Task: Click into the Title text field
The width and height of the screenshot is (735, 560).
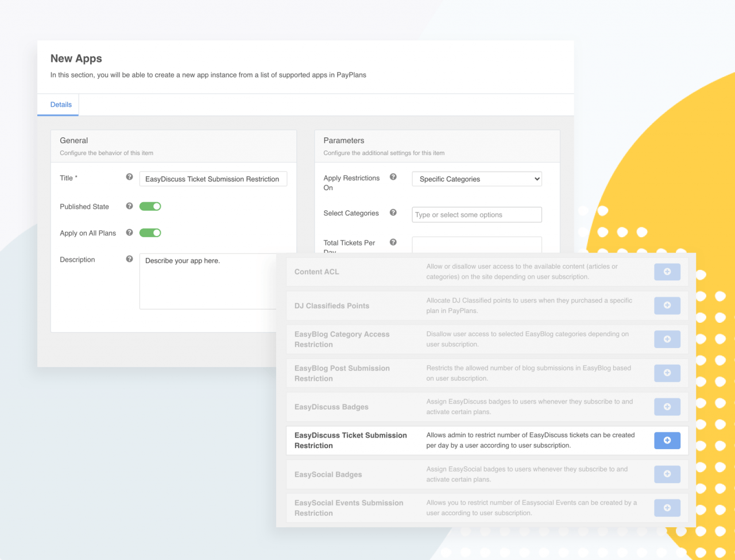Action: (x=213, y=179)
